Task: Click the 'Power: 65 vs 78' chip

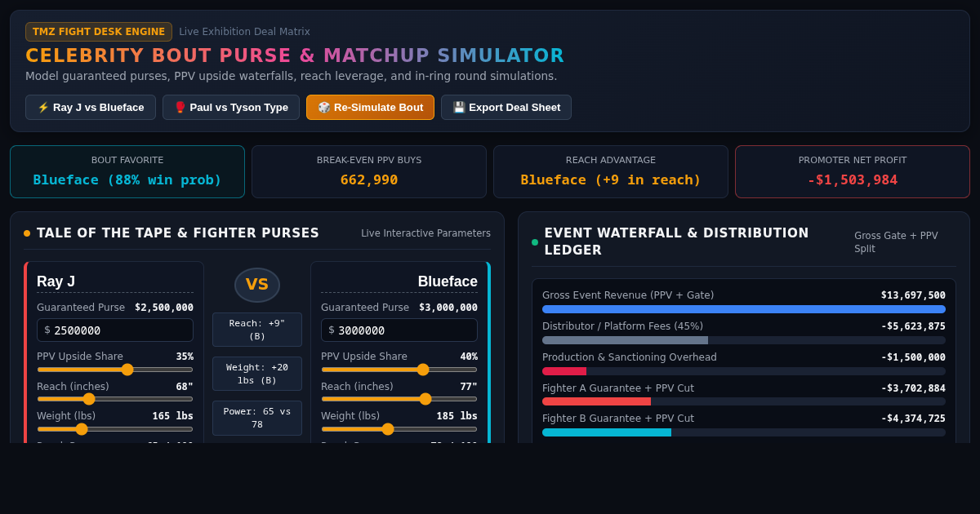Action: pyautogui.click(x=257, y=418)
